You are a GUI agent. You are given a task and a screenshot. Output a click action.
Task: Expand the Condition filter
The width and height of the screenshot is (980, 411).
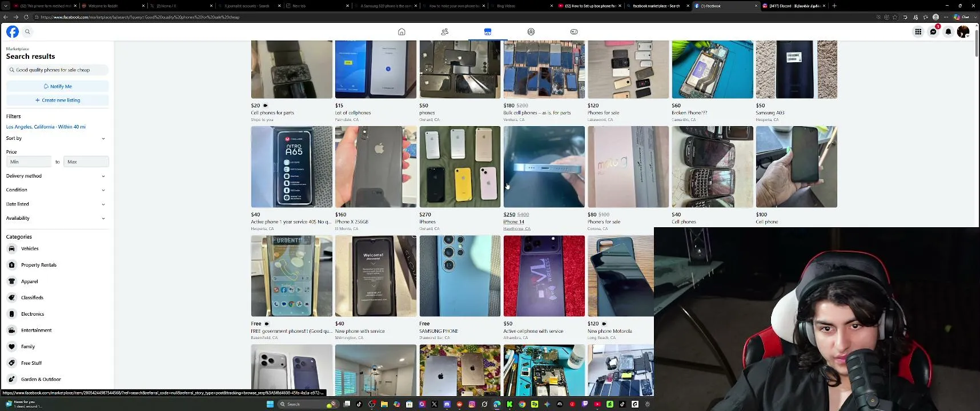[x=56, y=190]
